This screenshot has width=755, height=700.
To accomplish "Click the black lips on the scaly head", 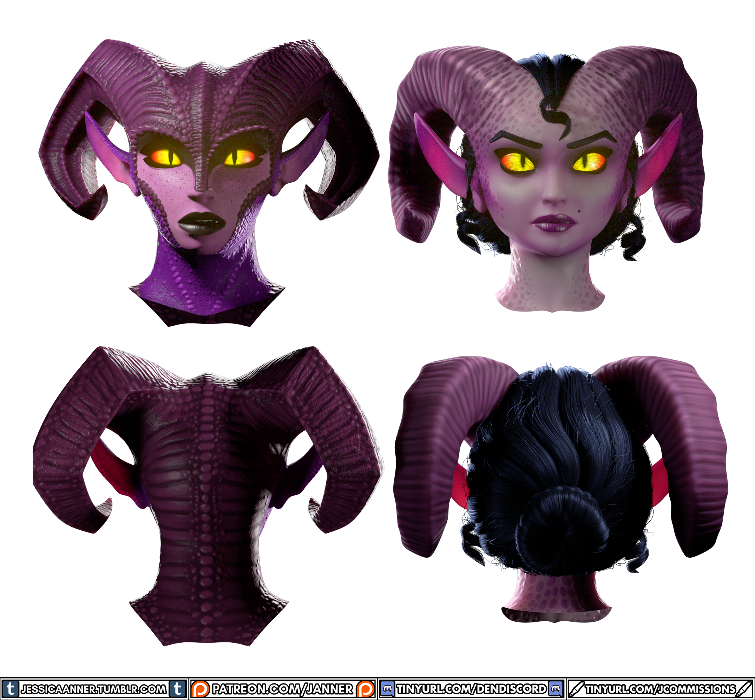I will pyautogui.click(x=202, y=223).
